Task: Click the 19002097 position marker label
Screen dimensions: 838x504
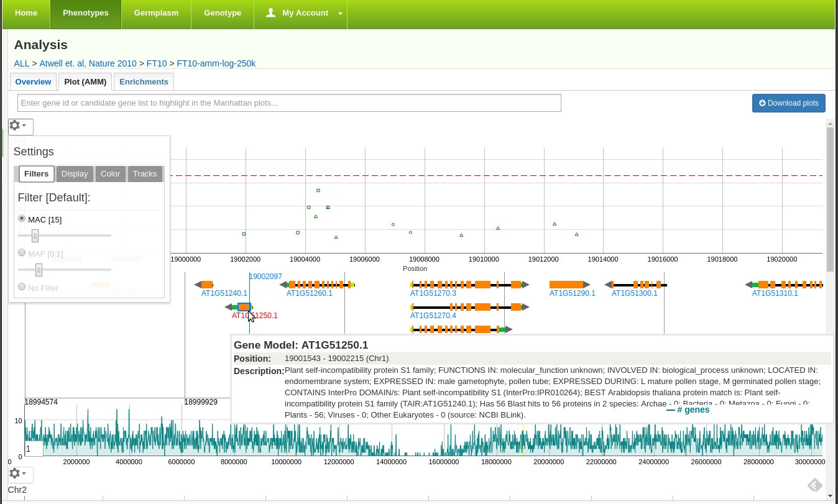Action: tap(265, 277)
